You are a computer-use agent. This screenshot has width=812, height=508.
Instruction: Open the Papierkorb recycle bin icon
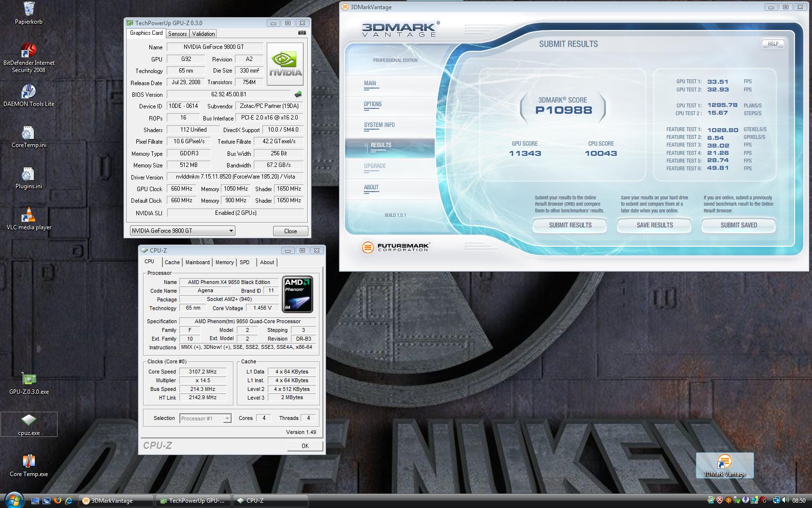29,14
